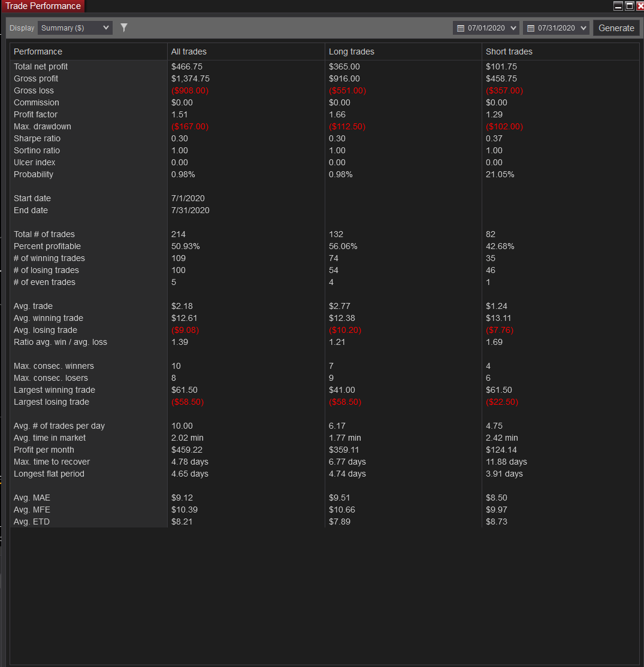
Task: Click the Long trades column header
Action: pos(352,51)
